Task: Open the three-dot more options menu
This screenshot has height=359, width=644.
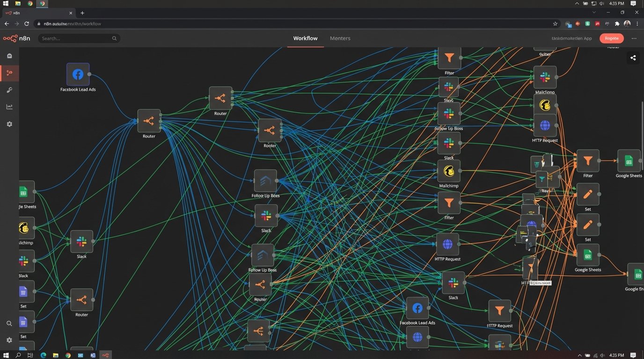Action: click(634, 38)
